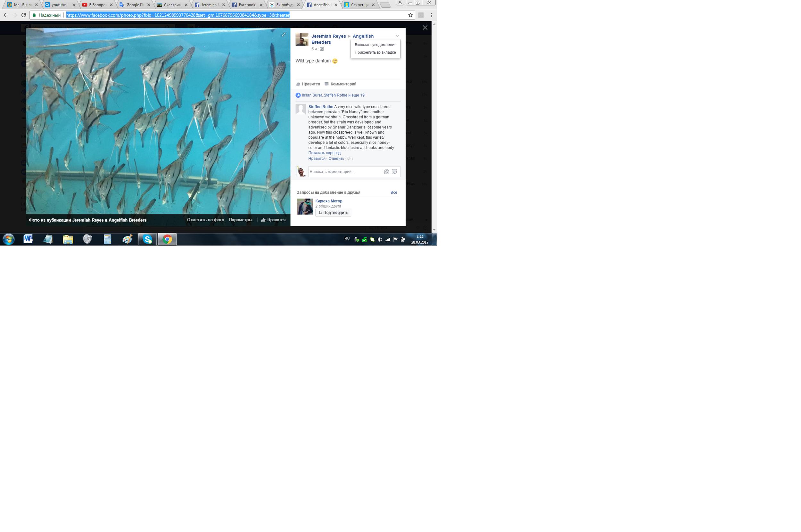
Task: Reload the page with refresh icon
Action: coord(23,15)
